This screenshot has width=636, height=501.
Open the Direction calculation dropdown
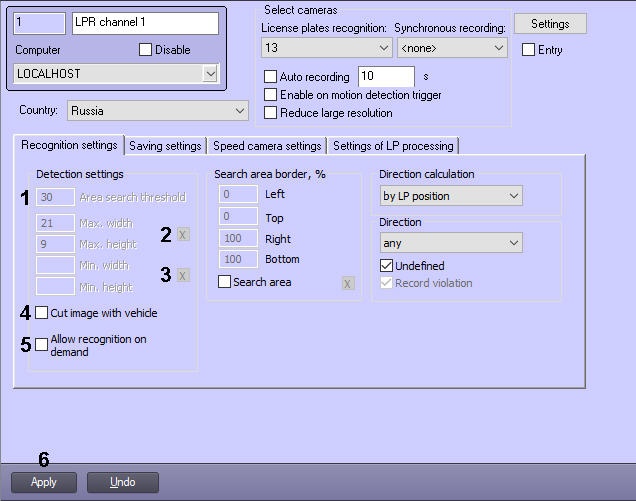tap(450, 196)
